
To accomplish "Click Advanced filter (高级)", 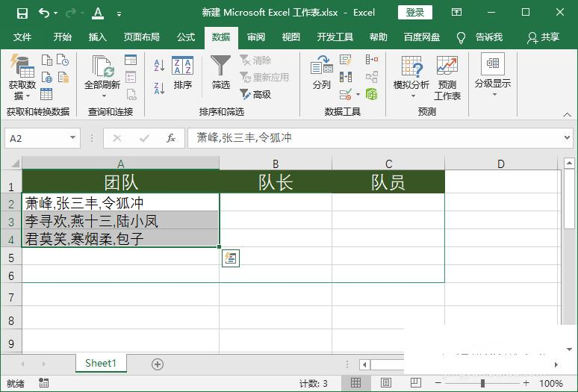I will pyautogui.click(x=256, y=94).
